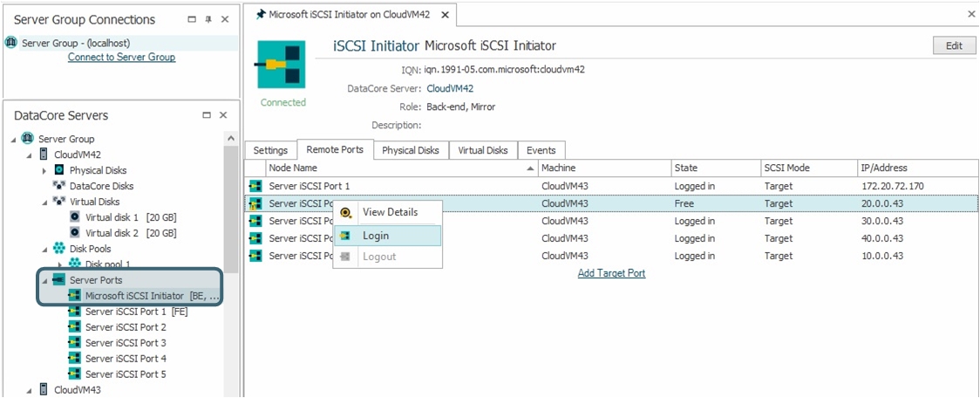Click the Add Target Port link
Image resolution: width=980 pixels, height=398 pixels.
pyautogui.click(x=611, y=273)
